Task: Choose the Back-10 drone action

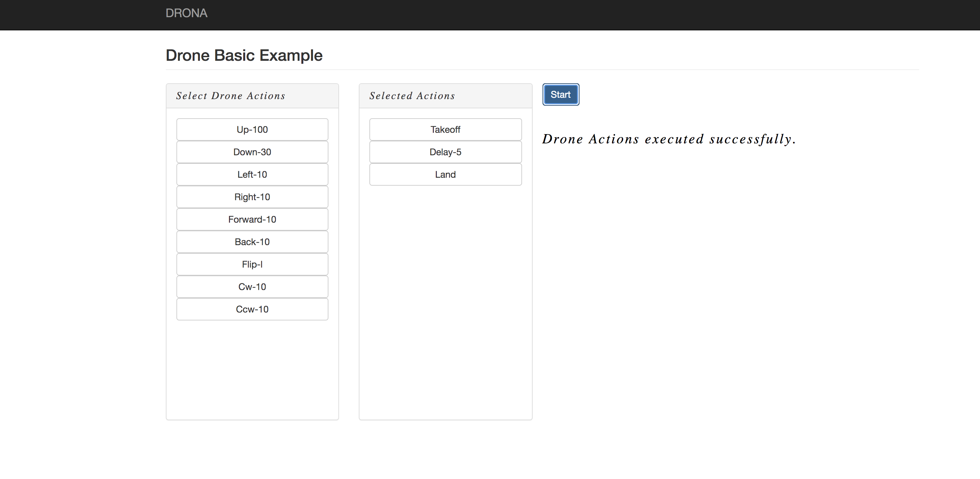Action: (x=252, y=241)
